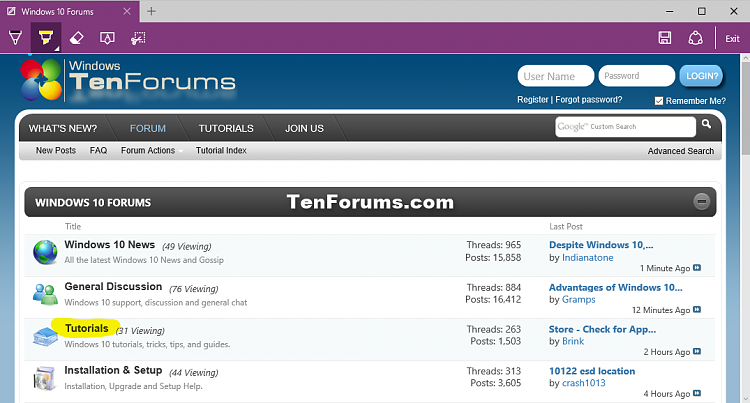
Task: Open the Forum tab
Action: (x=148, y=129)
